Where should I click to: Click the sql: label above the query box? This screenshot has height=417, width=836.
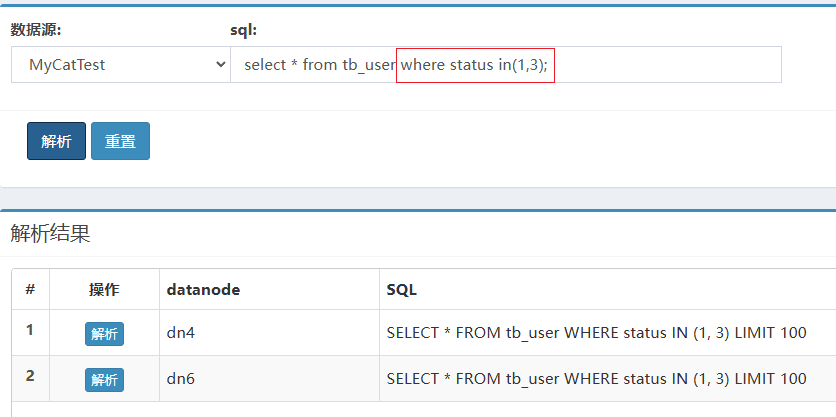pos(244,29)
